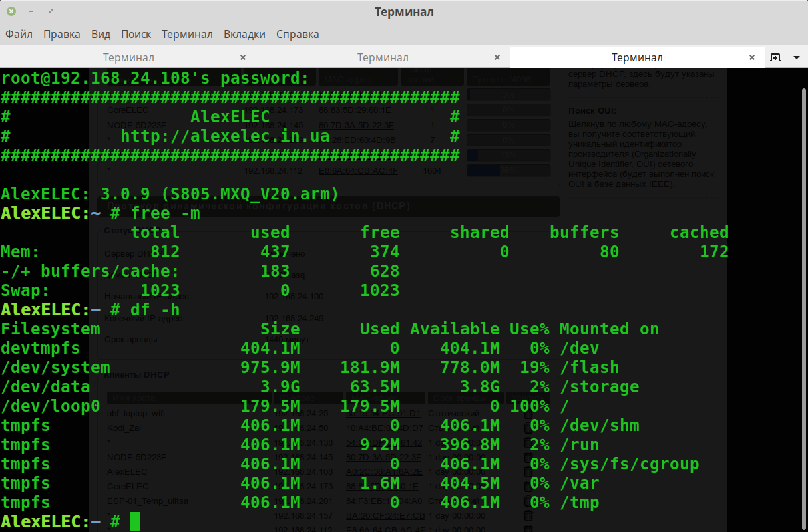
Task: Open the tab list dropdown arrow
Action: point(797,58)
